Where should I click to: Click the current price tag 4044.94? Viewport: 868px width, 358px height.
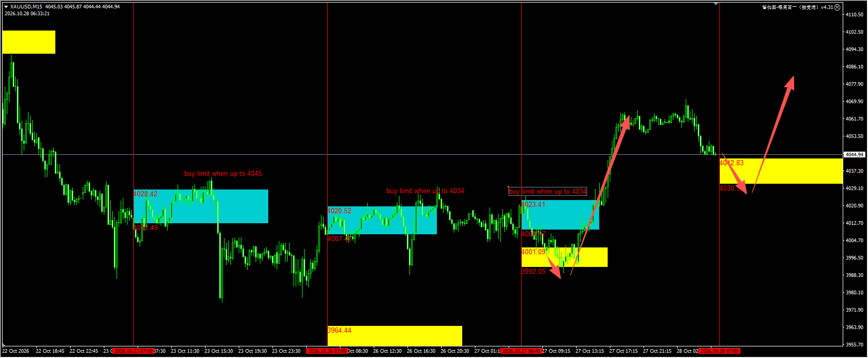[x=854, y=155]
